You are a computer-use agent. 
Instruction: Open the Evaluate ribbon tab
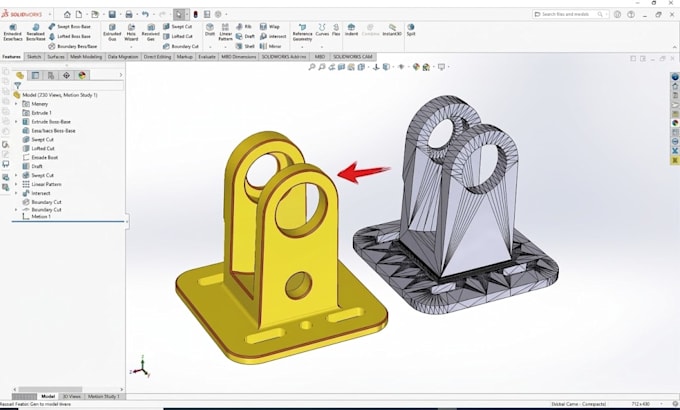[206, 57]
